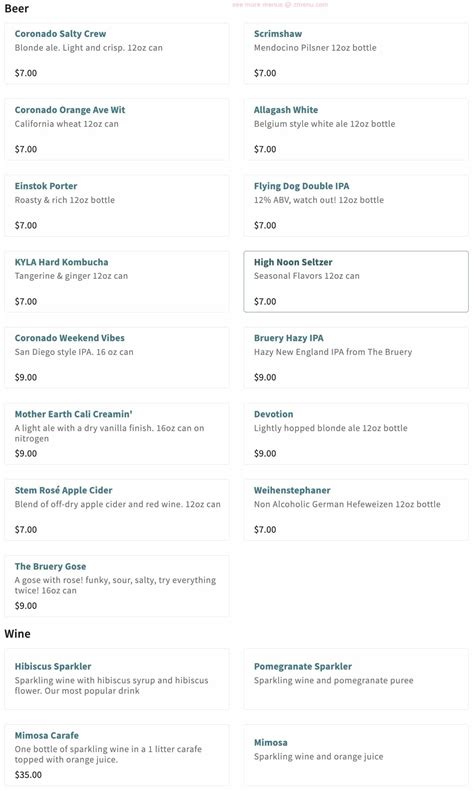Select Stem Rosé Apple Cider
The height and width of the screenshot is (791, 474).
pyautogui.click(x=116, y=510)
